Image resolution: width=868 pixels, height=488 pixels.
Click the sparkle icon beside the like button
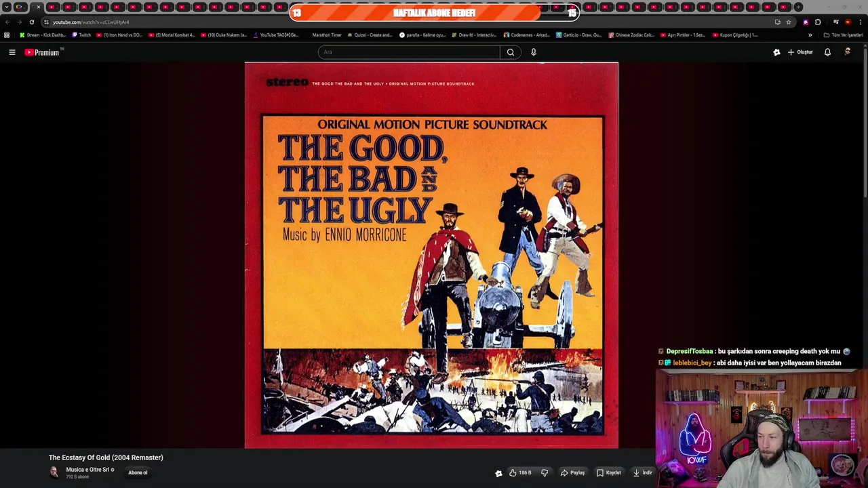498,473
